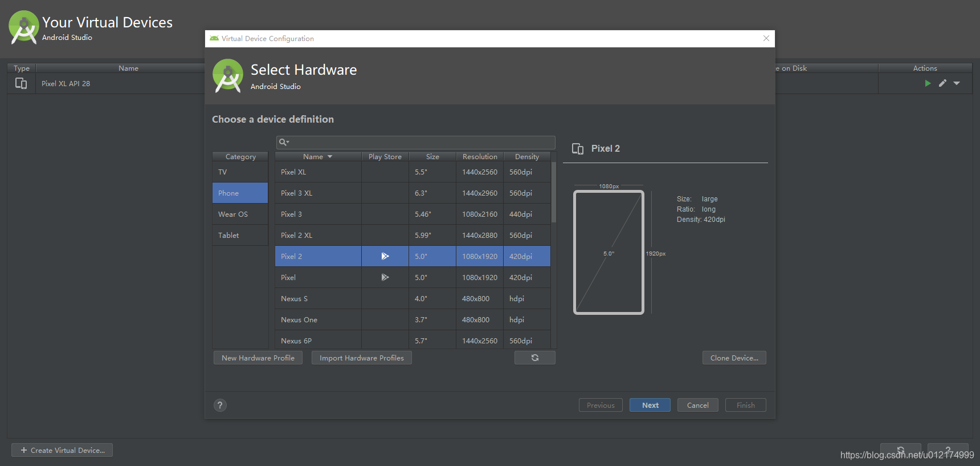This screenshot has height=466, width=980.
Task: Sort by the Name column header
Action: [x=318, y=156]
